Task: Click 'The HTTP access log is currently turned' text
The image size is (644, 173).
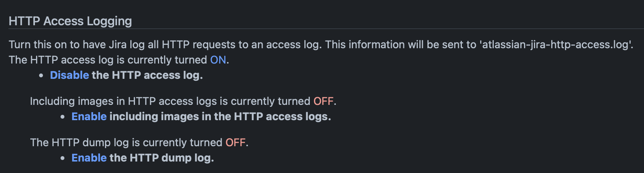Action: (x=108, y=60)
